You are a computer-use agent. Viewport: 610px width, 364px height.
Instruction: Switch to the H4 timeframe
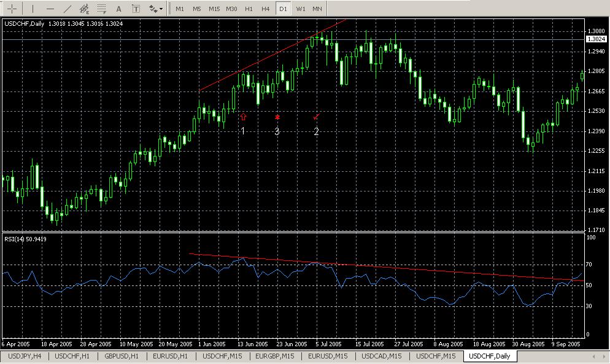coord(266,9)
